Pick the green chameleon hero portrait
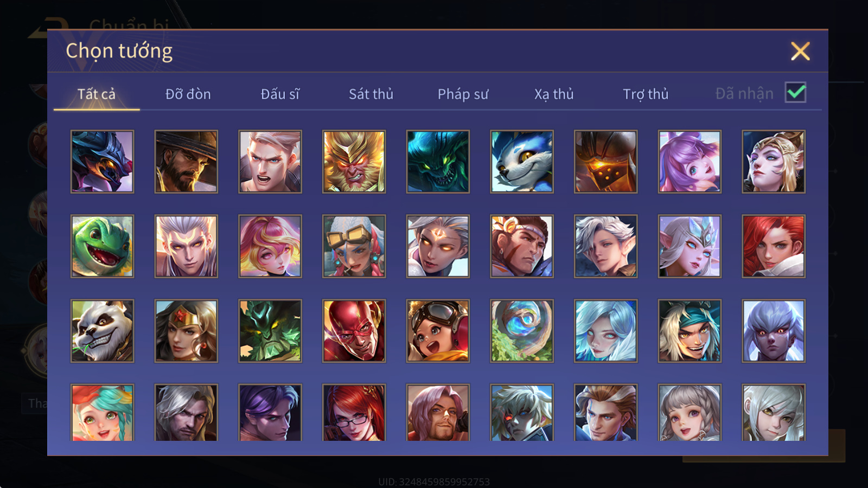This screenshot has height=488, width=868. (102, 246)
